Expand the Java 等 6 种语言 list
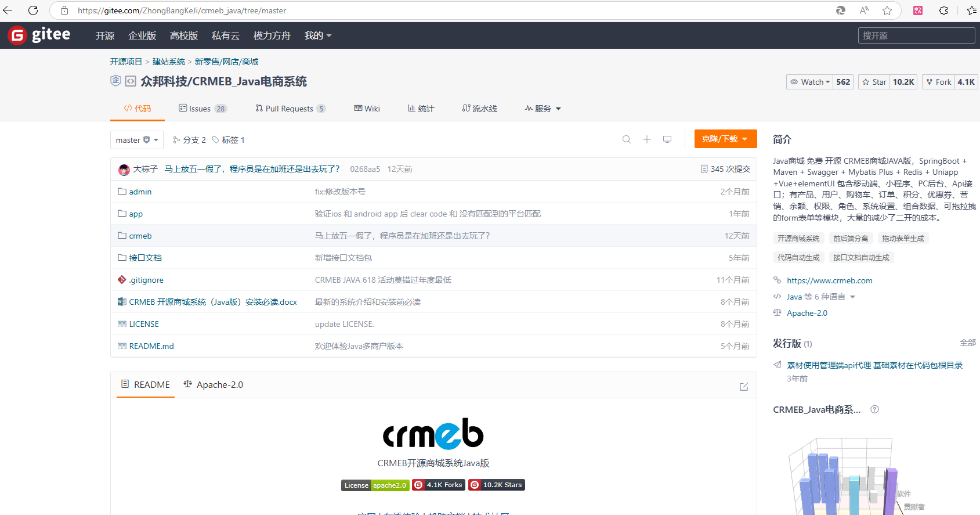This screenshot has width=980, height=515. click(821, 297)
